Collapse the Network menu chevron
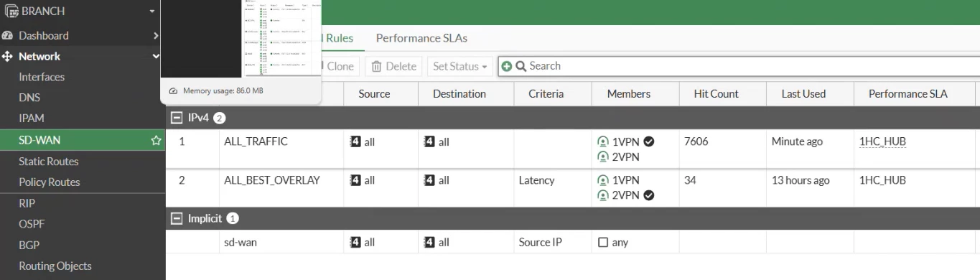 156,56
